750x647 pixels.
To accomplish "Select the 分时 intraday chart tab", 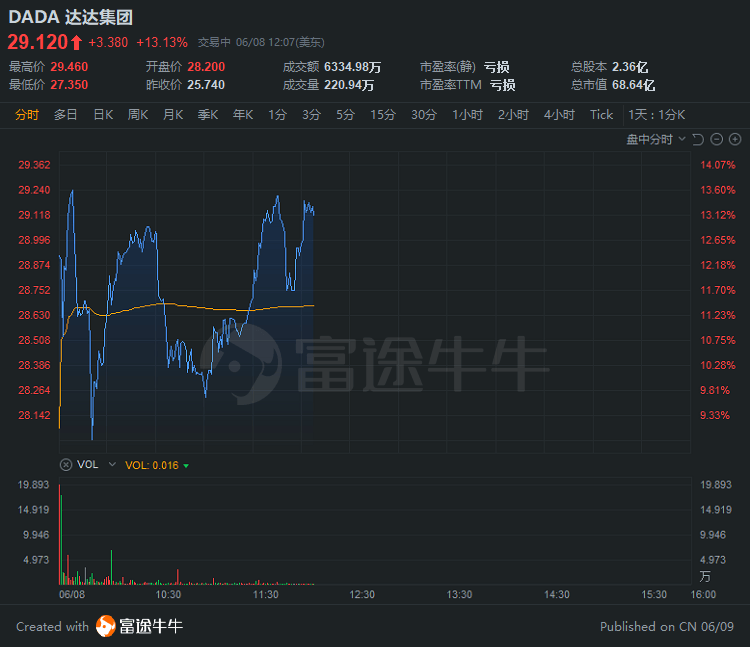I will [x=27, y=115].
